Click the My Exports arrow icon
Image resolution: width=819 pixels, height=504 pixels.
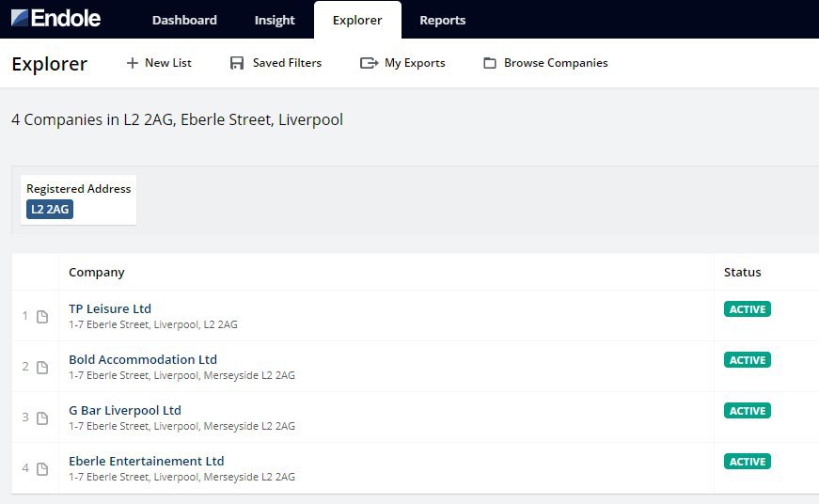(369, 63)
